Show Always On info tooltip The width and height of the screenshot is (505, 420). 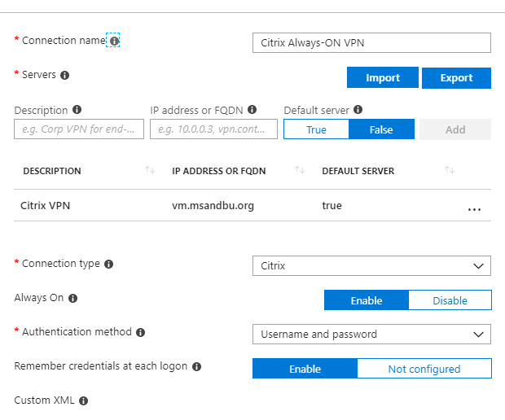coord(73,299)
